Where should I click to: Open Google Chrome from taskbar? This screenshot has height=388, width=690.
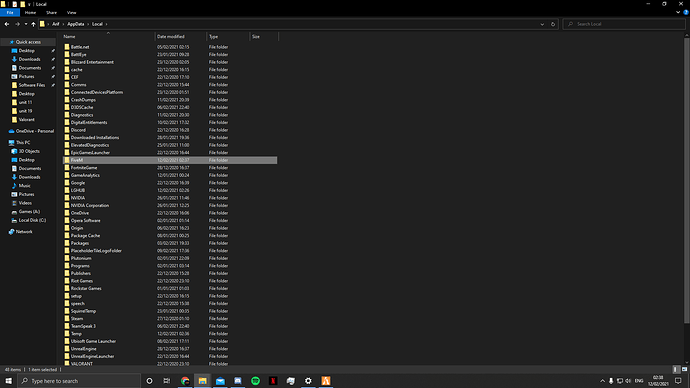[185, 381]
